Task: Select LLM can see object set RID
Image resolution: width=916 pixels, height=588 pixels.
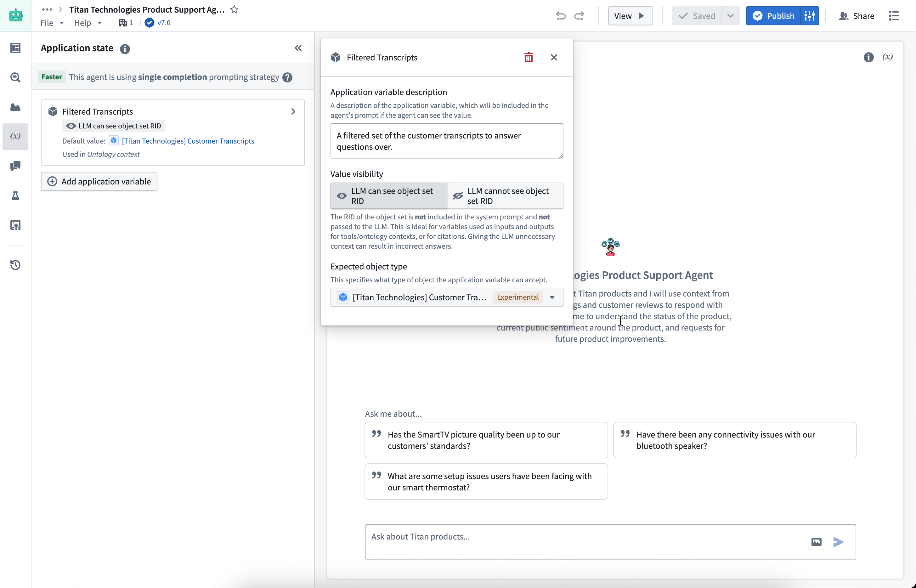Action: (x=388, y=196)
